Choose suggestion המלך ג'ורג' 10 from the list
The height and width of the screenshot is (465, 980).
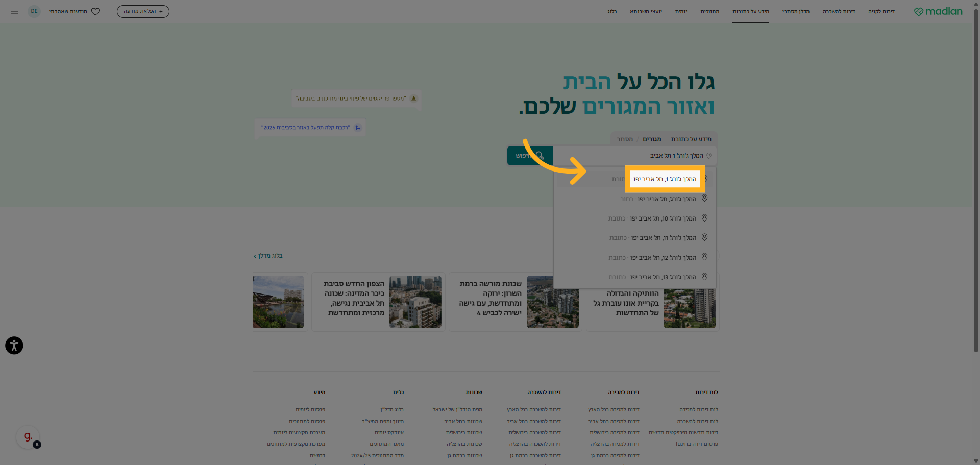pos(653,218)
